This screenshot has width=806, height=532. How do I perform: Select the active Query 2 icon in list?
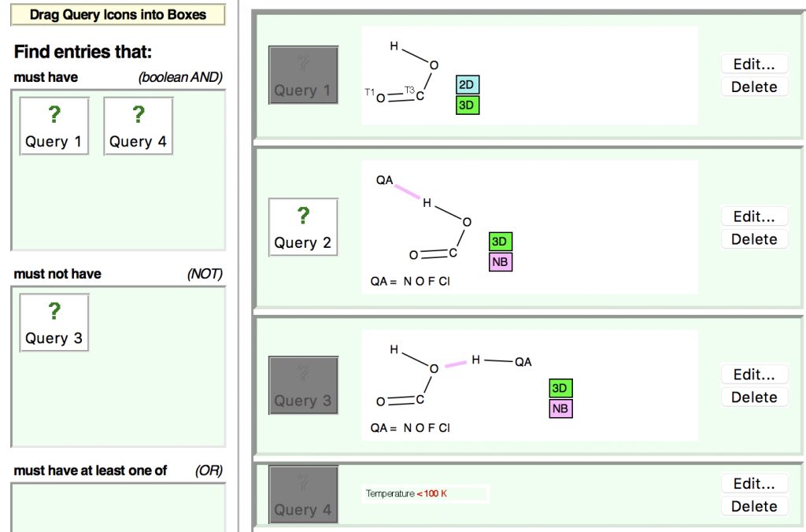point(303,227)
